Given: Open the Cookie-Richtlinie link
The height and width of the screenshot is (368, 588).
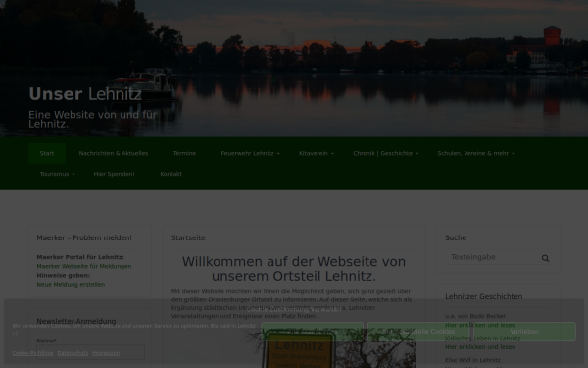Looking at the screenshot, I should (32, 353).
